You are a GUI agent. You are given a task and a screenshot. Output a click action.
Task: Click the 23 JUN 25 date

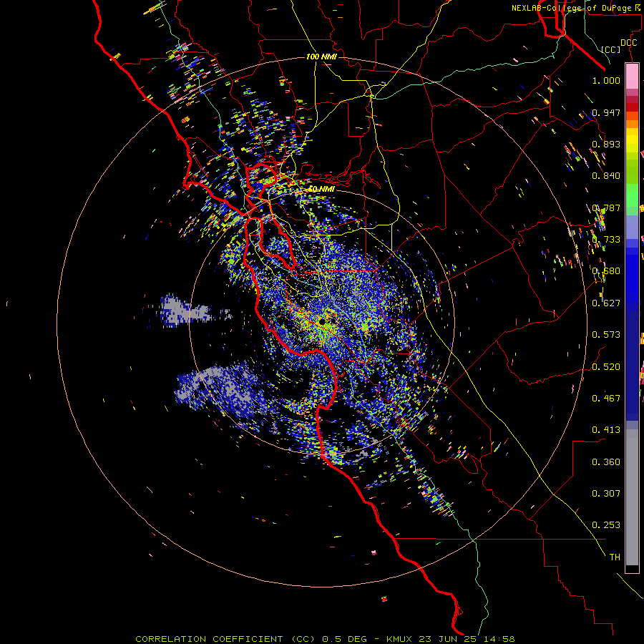pos(447,639)
